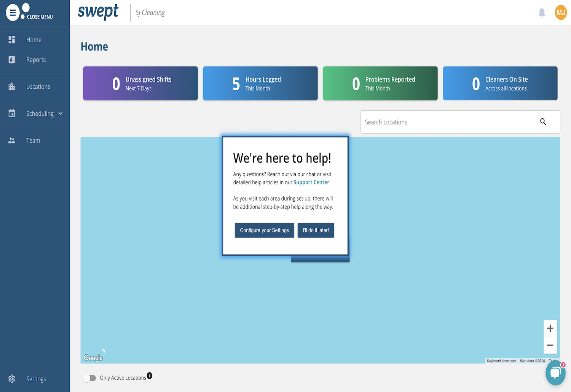Click the Scheduling calendar icon
The image size is (571, 392).
[12, 113]
